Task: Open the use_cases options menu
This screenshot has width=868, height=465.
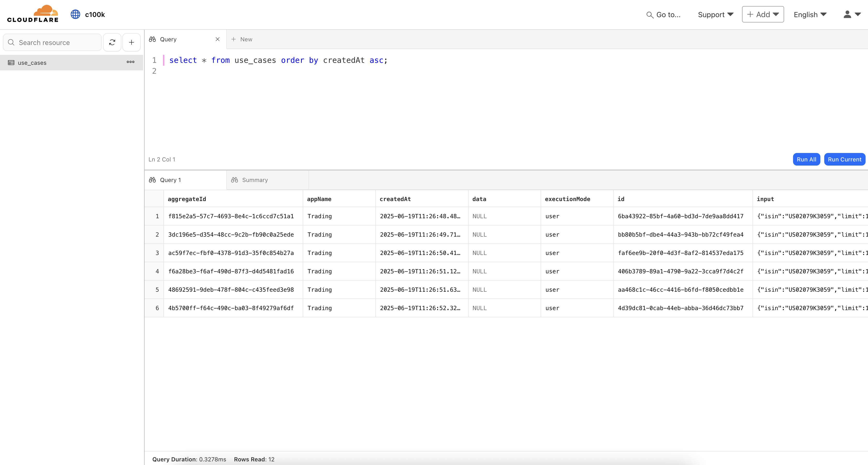Action: (x=130, y=62)
